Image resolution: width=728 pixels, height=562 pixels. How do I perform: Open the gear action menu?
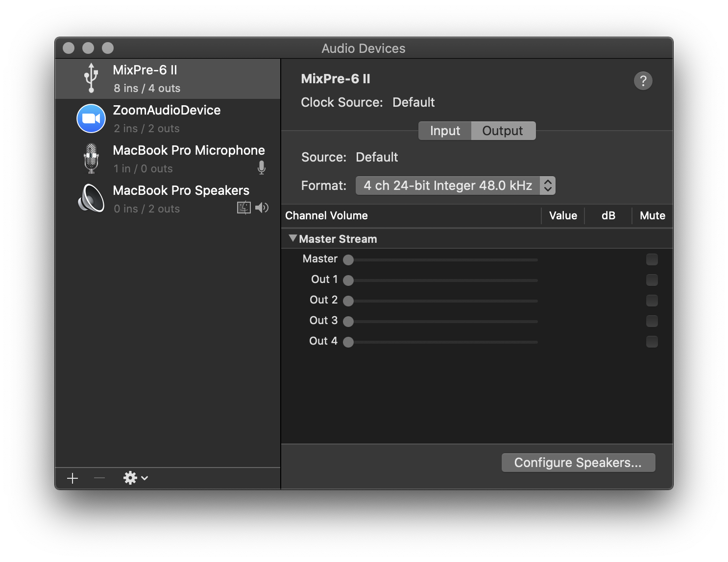(136, 478)
